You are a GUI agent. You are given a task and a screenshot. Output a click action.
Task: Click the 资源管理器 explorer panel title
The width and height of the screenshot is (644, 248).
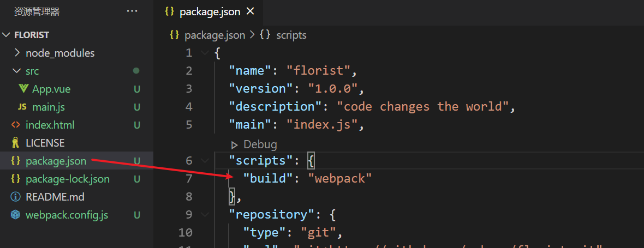pos(37,12)
